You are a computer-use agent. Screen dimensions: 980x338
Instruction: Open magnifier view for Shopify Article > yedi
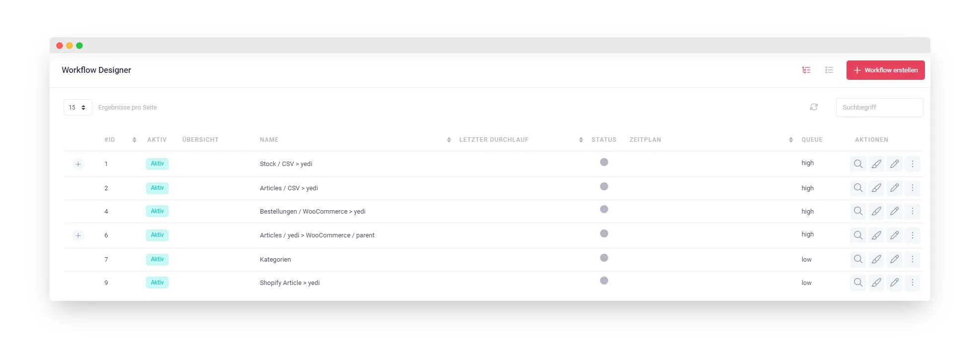click(x=858, y=282)
